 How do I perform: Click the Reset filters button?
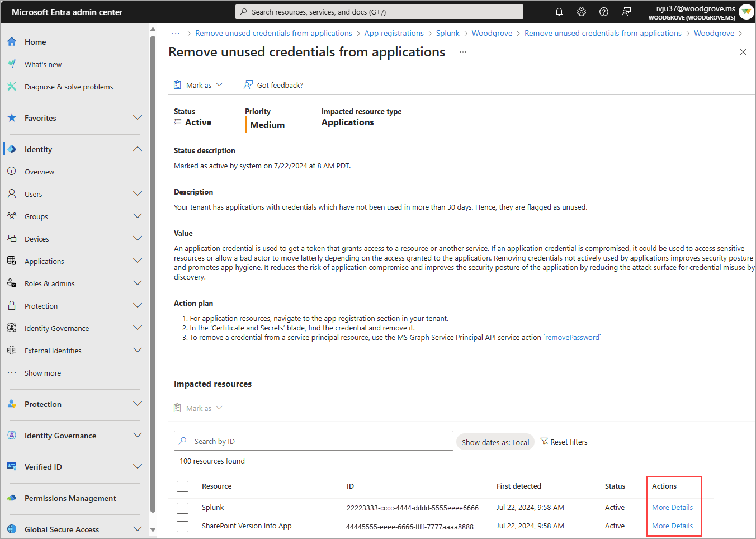coord(564,442)
